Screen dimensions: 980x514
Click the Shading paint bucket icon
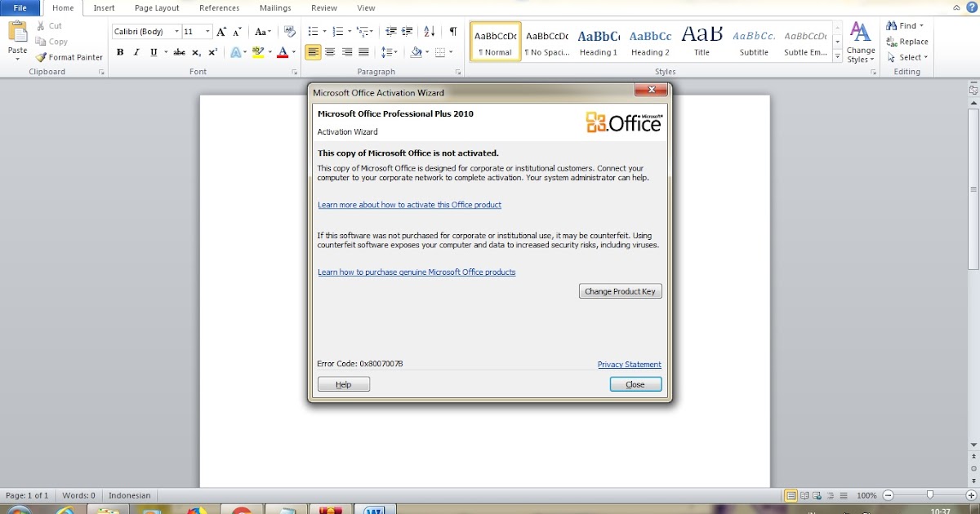(416, 52)
